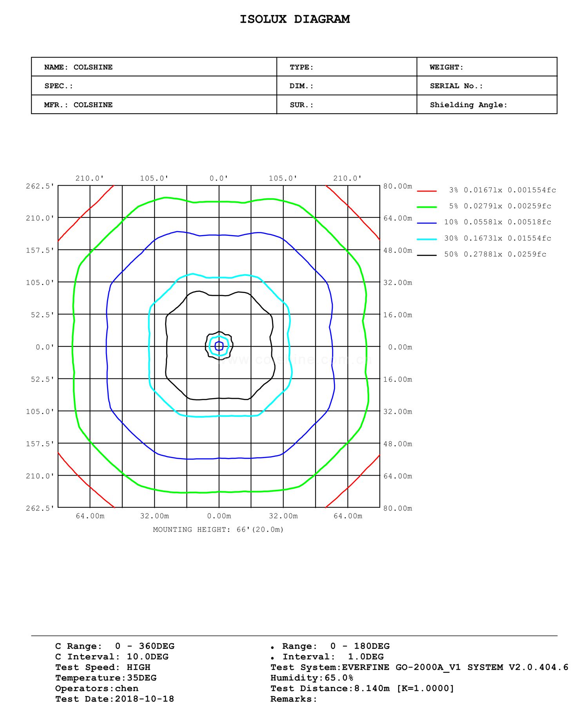Viewport: 588px width, 719px height.
Task: Click the WEIGHT field cell
Action: coord(487,67)
